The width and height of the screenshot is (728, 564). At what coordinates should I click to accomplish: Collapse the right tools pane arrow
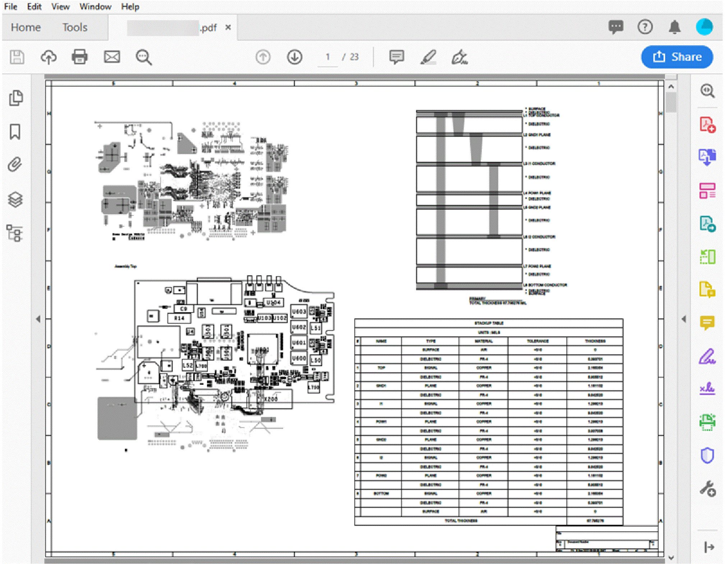tap(684, 319)
